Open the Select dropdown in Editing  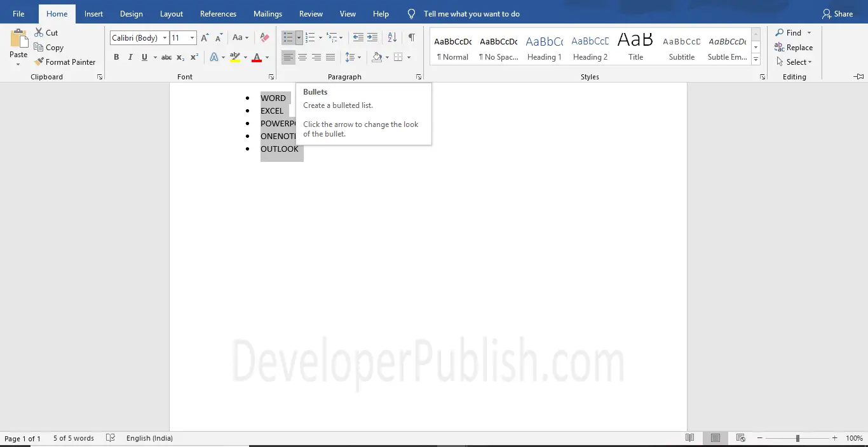(794, 62)
